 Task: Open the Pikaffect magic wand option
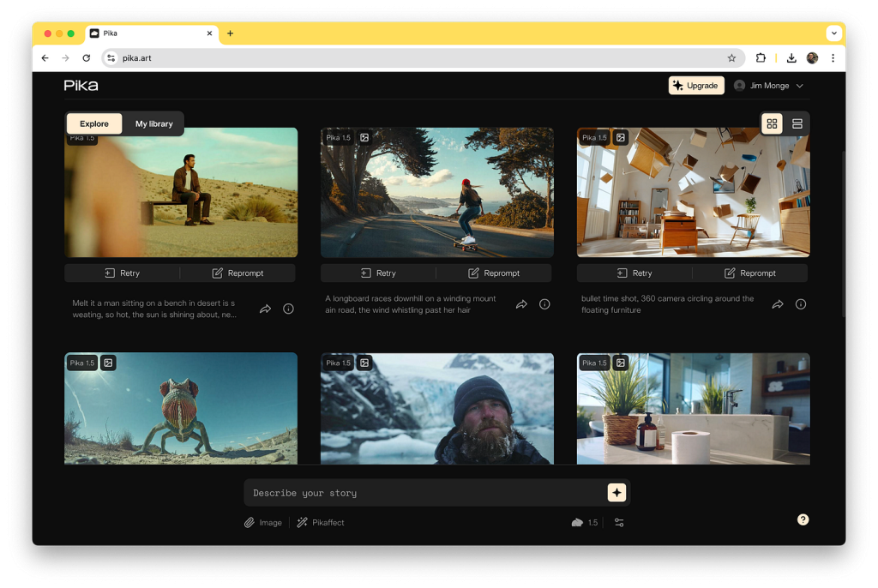pyautogui.click(x=321, y=523)
